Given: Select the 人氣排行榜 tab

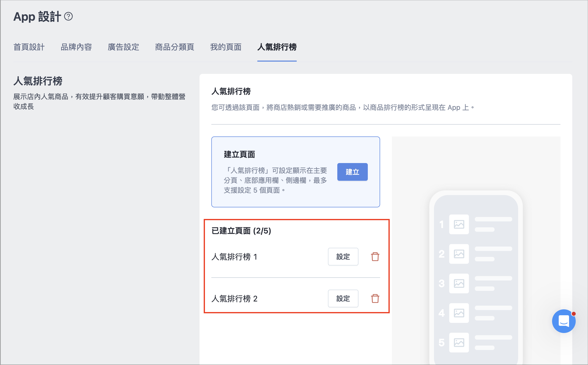Looking at the screenshot, I should tap(277, 47).
